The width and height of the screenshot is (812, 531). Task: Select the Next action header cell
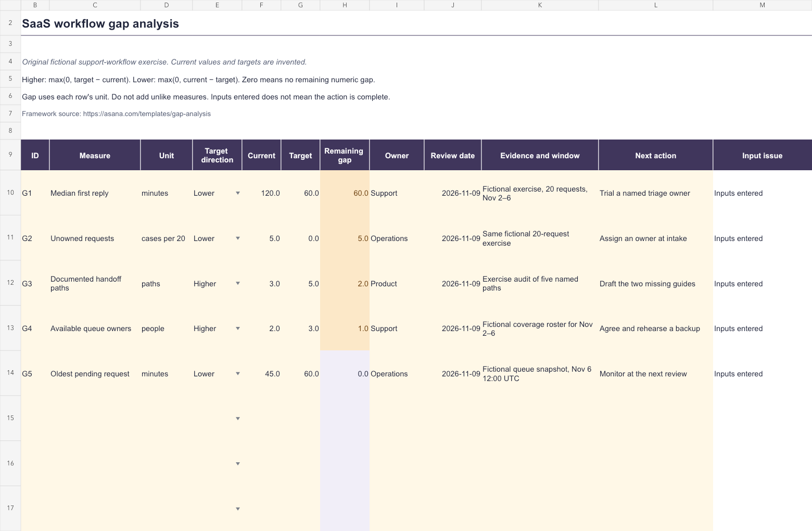656,155
